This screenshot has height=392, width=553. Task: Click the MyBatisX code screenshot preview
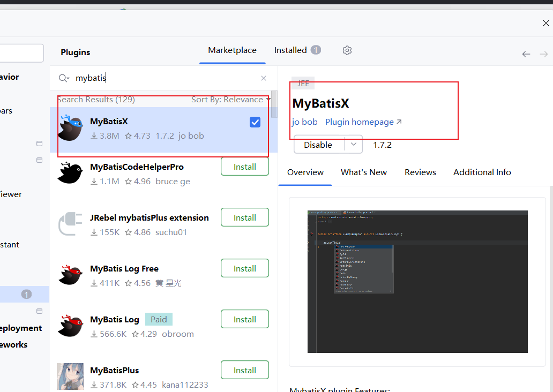click(x=417, y=281)
